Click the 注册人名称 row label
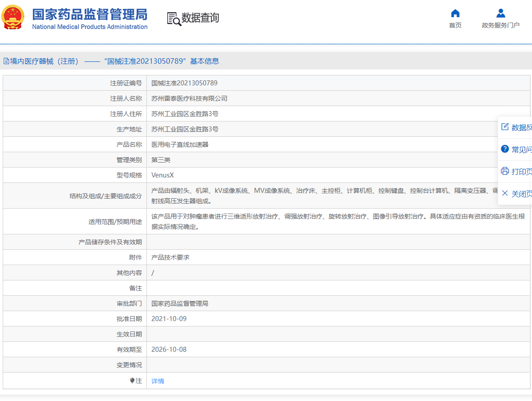 click(x=126, y=98)
